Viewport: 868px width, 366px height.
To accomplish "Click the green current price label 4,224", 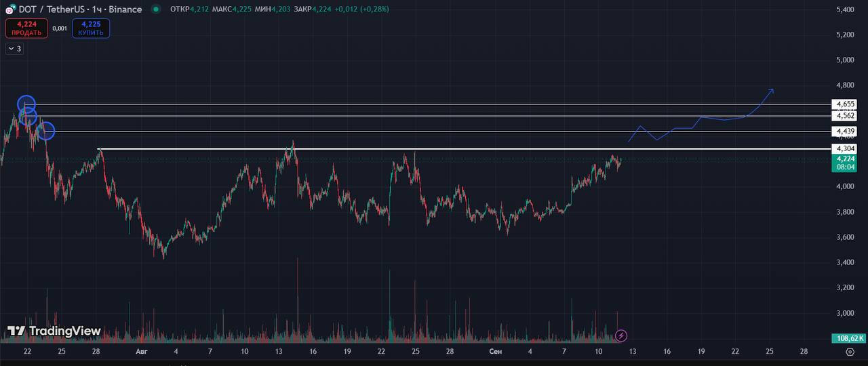I will tap(846, 163).
